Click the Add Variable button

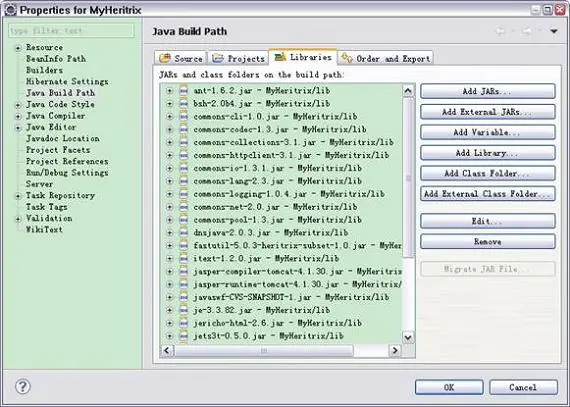(488, 132)
